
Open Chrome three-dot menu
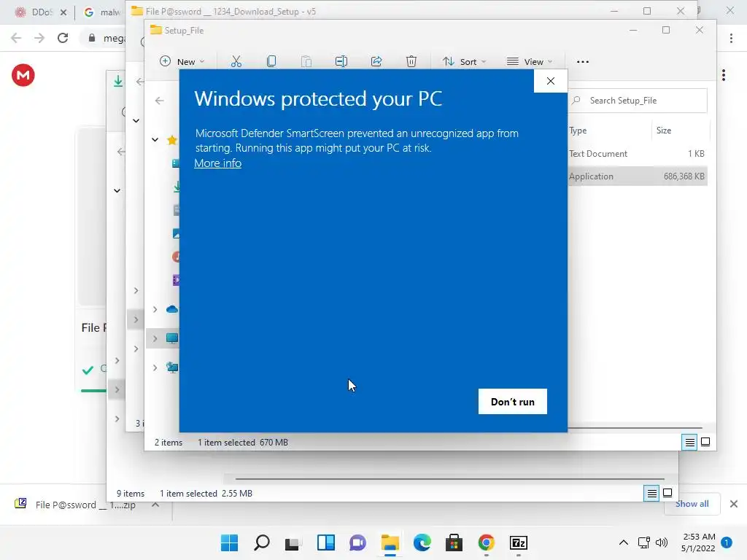731,38
